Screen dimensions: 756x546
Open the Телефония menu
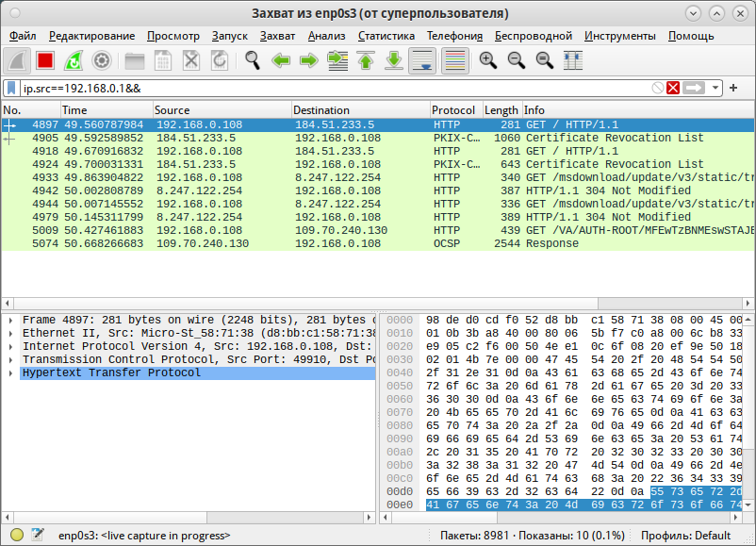tap(454, 36)
